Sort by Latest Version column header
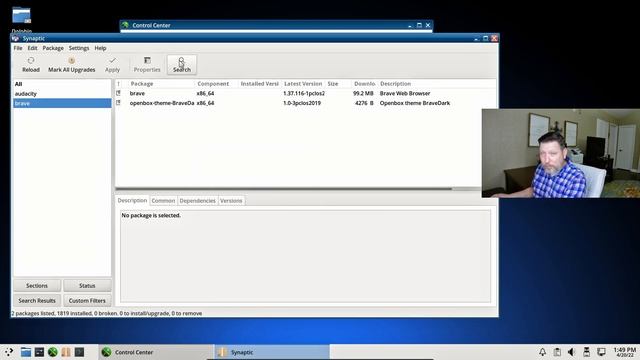640x360 pixels. coord(303,84)
